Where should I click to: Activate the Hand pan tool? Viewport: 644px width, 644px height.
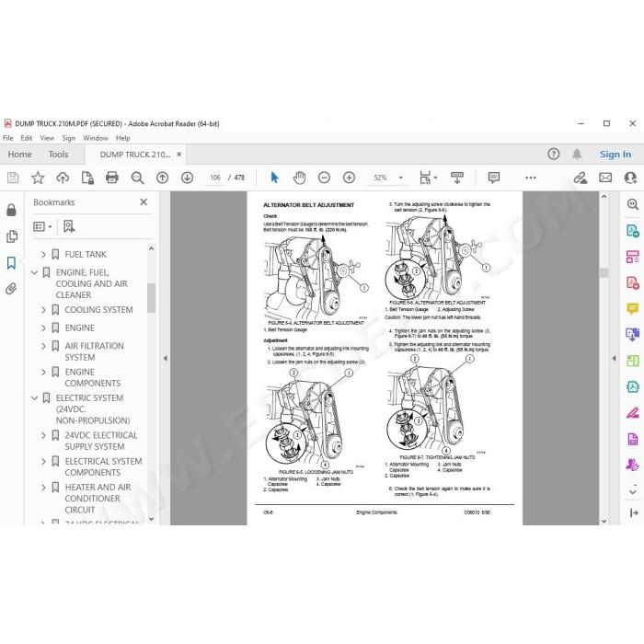[299, 178]
